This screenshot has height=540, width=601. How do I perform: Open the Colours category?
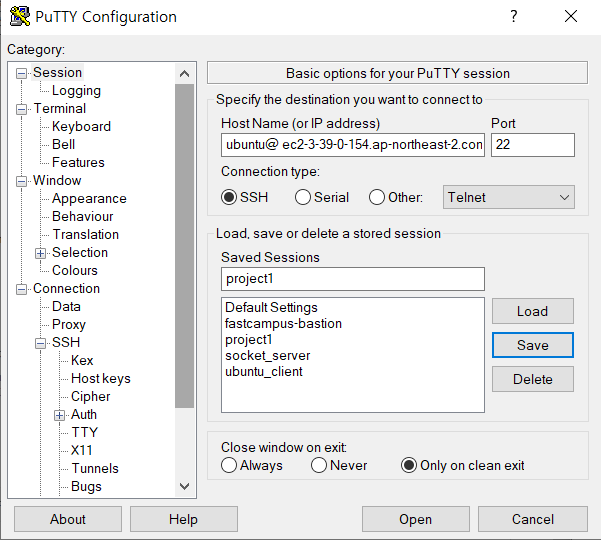[75, 271]
